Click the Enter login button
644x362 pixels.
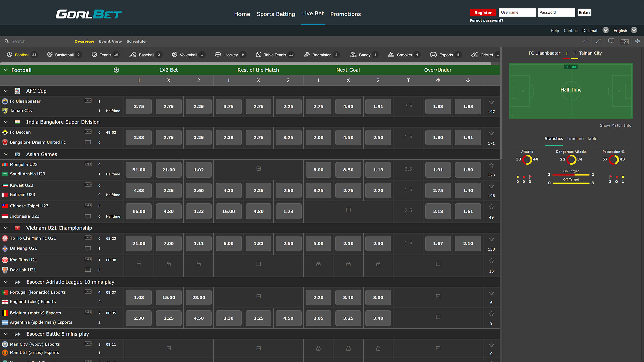[584, 13]
